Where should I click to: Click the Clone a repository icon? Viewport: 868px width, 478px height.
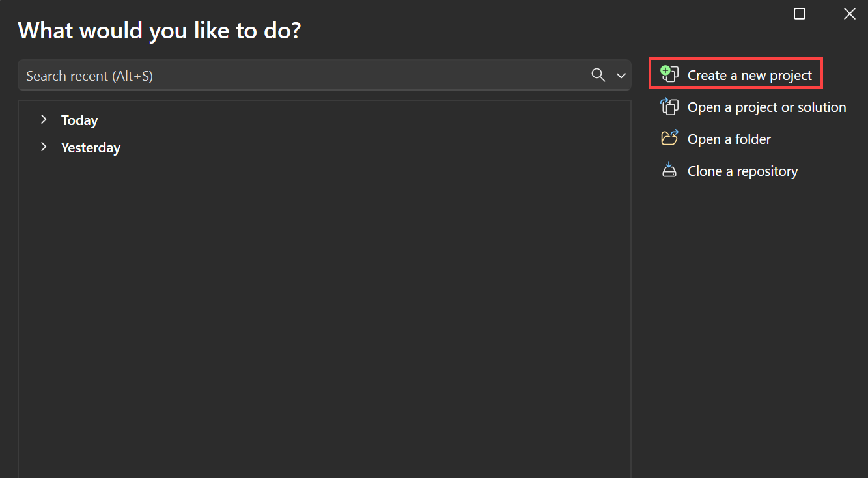pyautogui.click(x=669, y=170)
